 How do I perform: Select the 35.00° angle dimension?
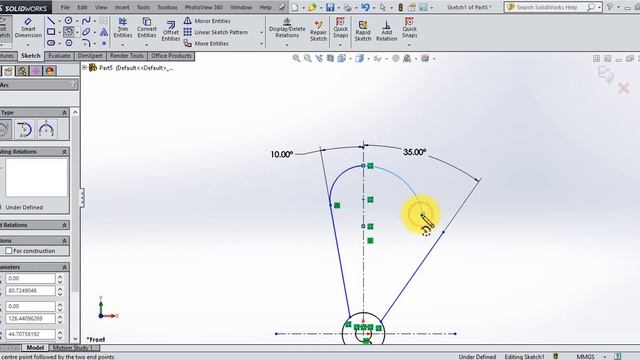click(415, 152)
